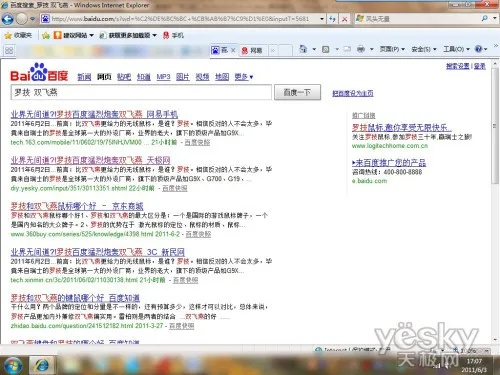500x375 pixels.
Task: Click the Home page icon
Action: click(303, 49)
